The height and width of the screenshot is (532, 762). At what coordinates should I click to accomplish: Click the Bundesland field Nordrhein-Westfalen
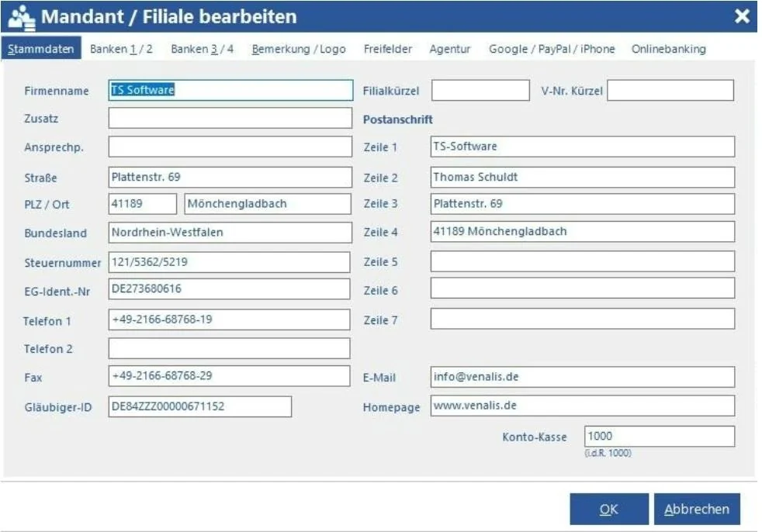click(x=230, y=233)
